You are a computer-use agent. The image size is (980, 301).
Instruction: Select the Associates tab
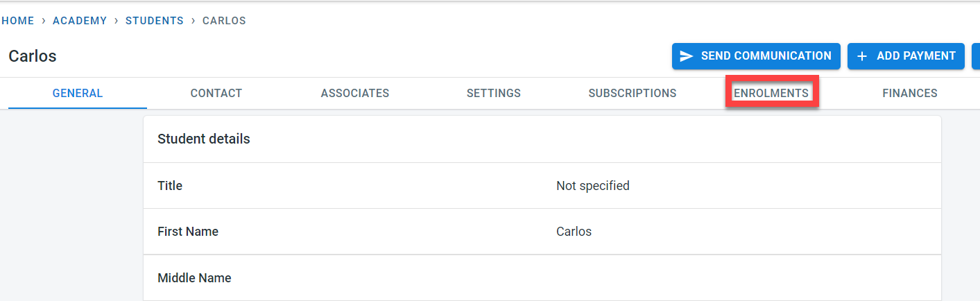[355, 93]
